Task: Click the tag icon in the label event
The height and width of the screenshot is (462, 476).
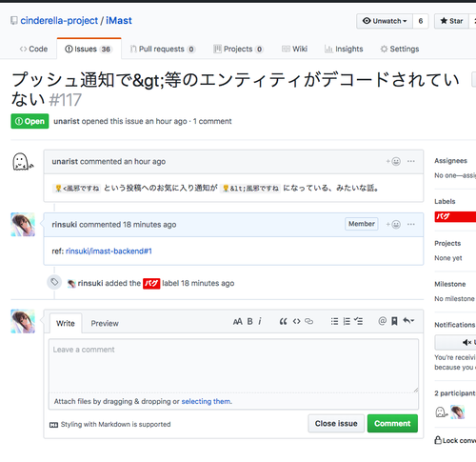Action: tap(54, 282)
